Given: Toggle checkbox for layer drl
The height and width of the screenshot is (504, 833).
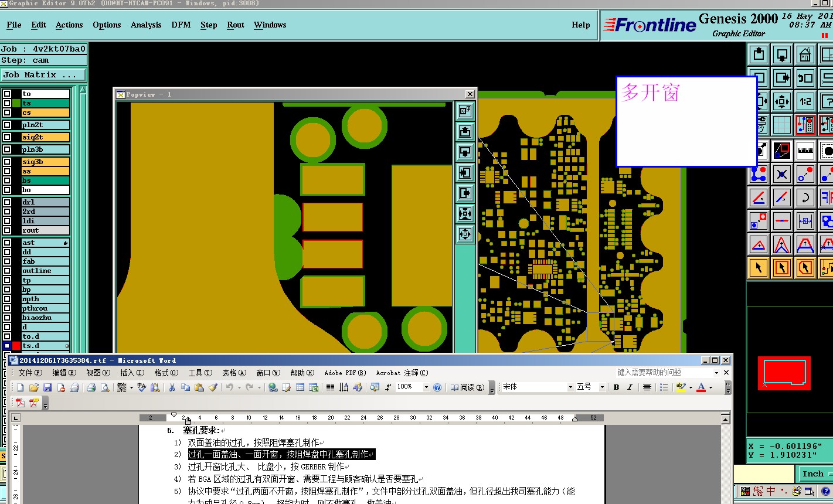Looking at the screenshot, I should (x=7, y=202).
